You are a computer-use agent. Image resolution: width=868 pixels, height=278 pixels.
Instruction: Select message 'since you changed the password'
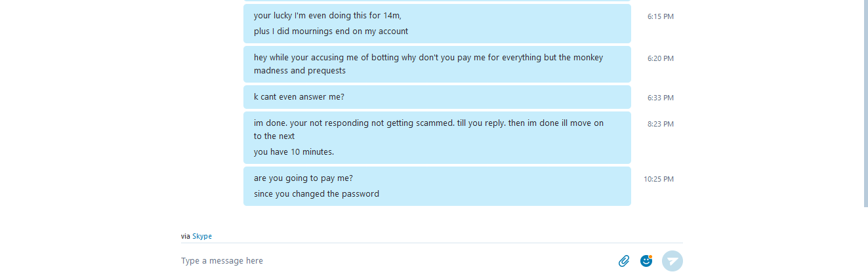pyautogui.click(x=316, y=194)
